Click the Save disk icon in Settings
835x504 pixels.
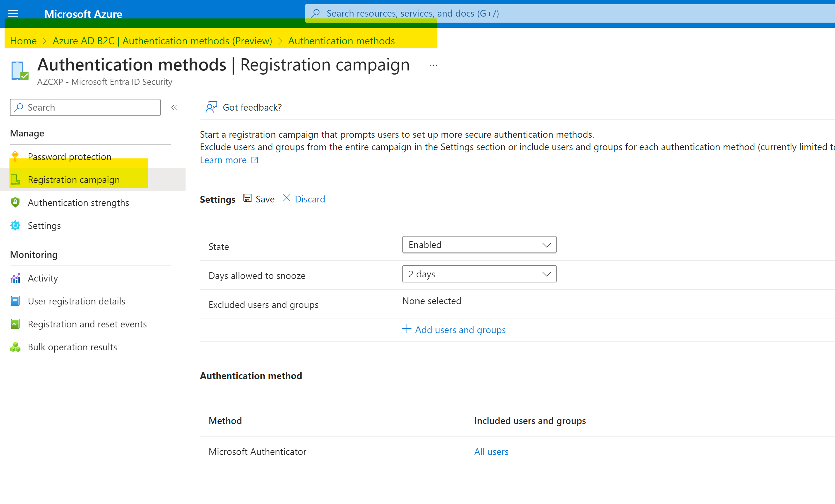(x=248, y=198)
